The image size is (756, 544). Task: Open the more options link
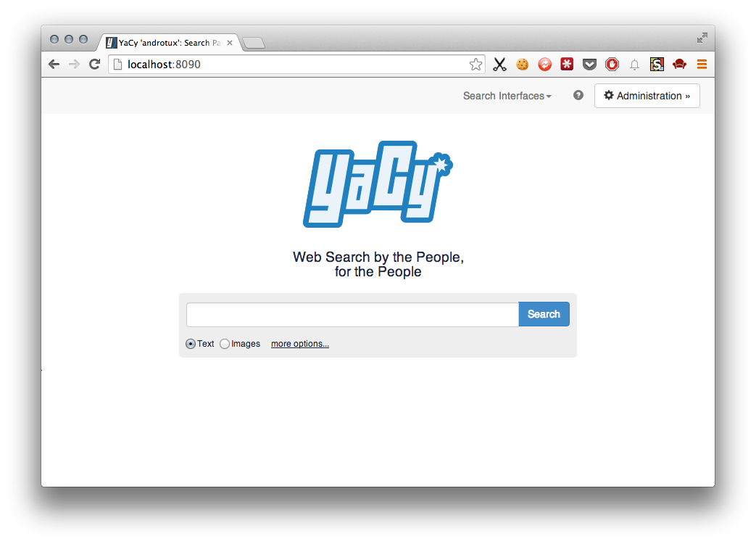(300, 344)
